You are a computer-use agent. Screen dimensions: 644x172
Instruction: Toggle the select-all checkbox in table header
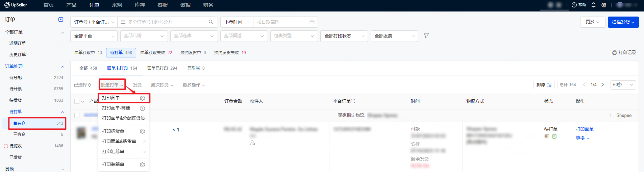point(77,101)
